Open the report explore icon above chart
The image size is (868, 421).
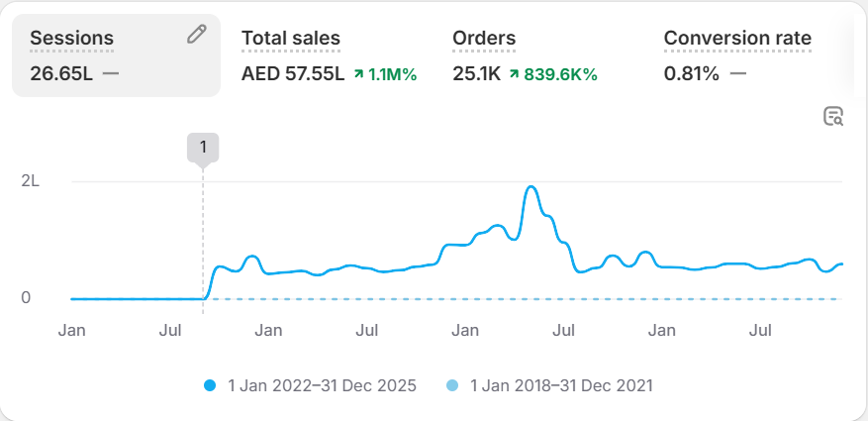833,117
